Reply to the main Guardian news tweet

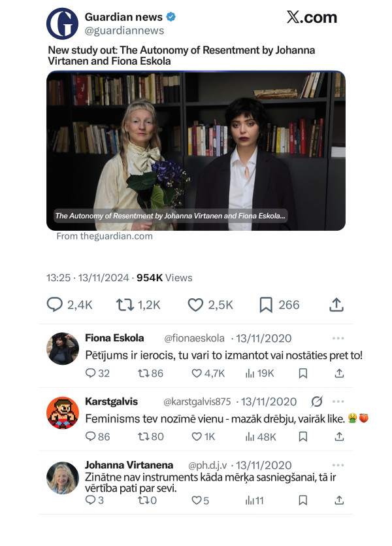click(55, 305)
